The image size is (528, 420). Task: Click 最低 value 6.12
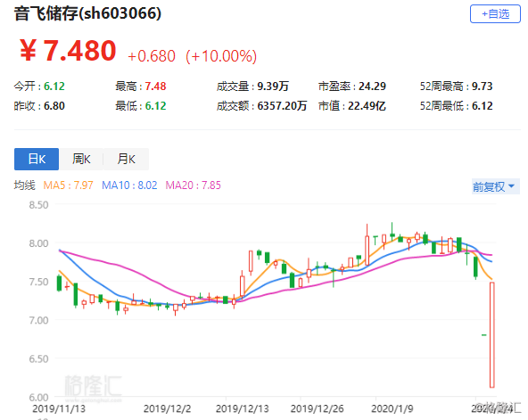pos(155,106)
